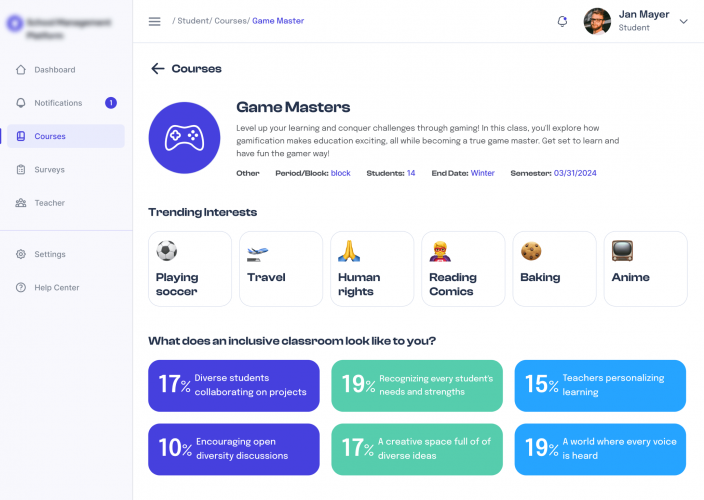Image resolution: width=704 pixels, height=500 pixels.
Task: Open the notification bell in header
Action: (562, 21)
